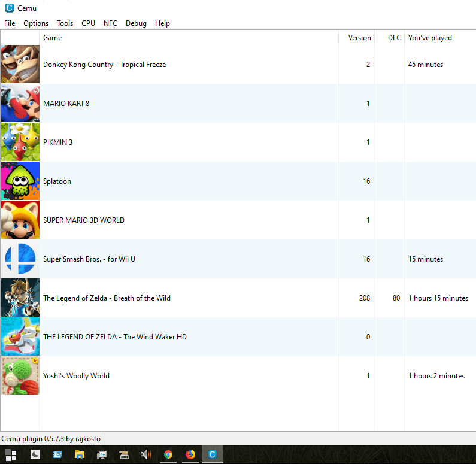Screen dimensions: 476x464
Task: Click the Super Mario 3D World icon
Action: (20, 220)
